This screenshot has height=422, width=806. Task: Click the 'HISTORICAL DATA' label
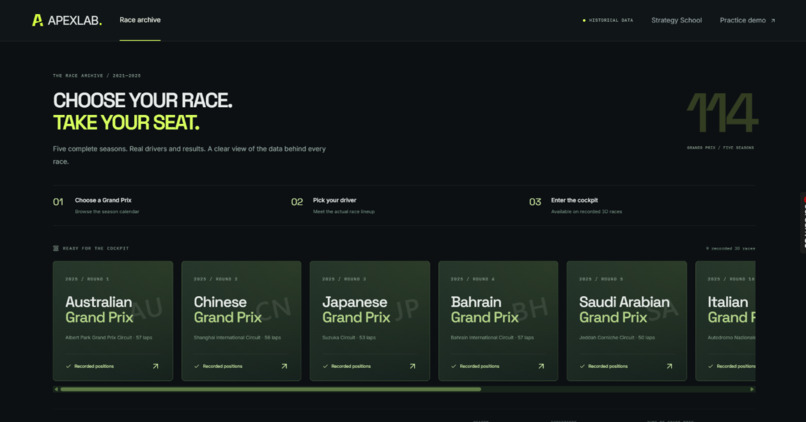611,21
